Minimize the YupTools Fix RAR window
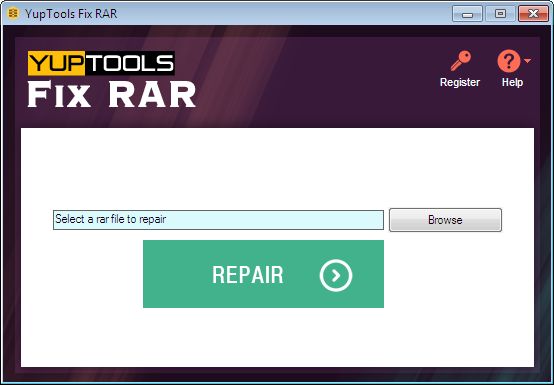The height and width of the screenshot is (385, 554). tap(467, 14)
